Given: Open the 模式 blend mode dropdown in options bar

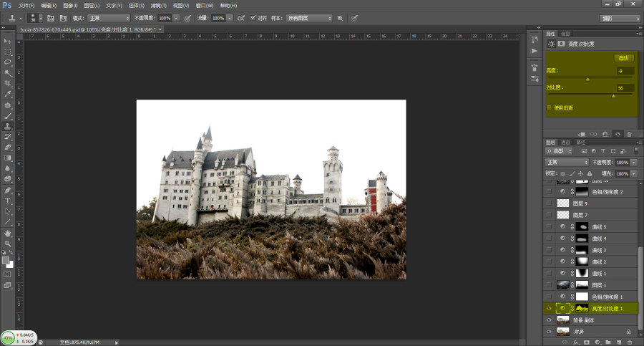Looking at the screenshot, I should (109, 18).
